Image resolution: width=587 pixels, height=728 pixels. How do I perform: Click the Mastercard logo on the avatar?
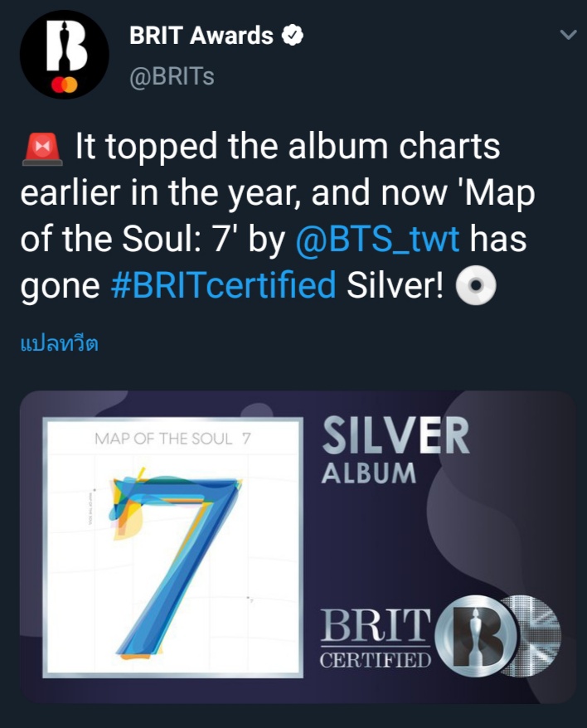pyautogui.click(x=65, y=85)
